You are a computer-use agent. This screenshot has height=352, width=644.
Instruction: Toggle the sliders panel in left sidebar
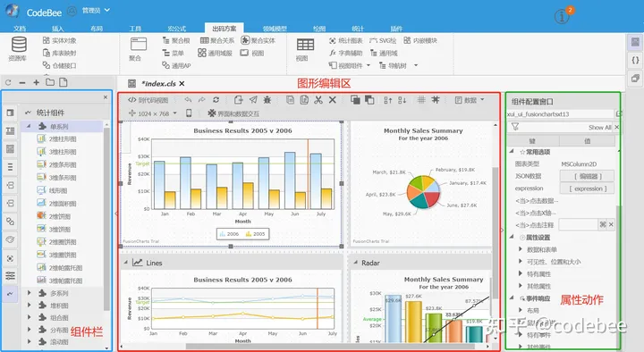(x=10, y=276)
